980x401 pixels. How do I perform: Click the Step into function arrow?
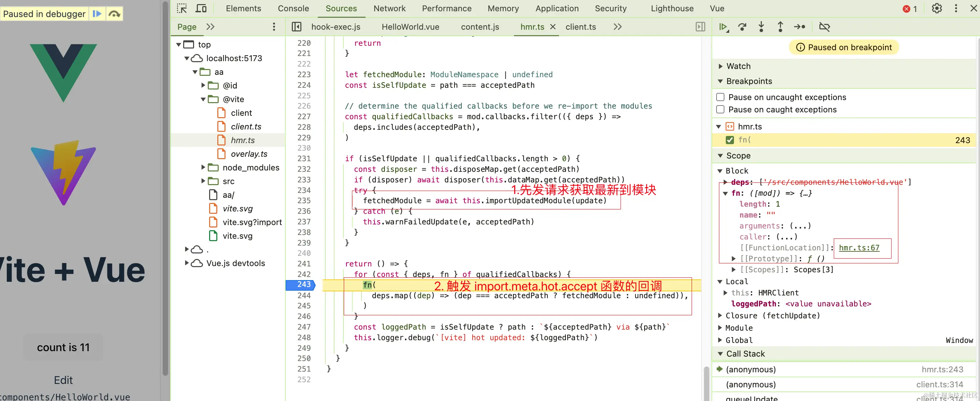[761, 27]
